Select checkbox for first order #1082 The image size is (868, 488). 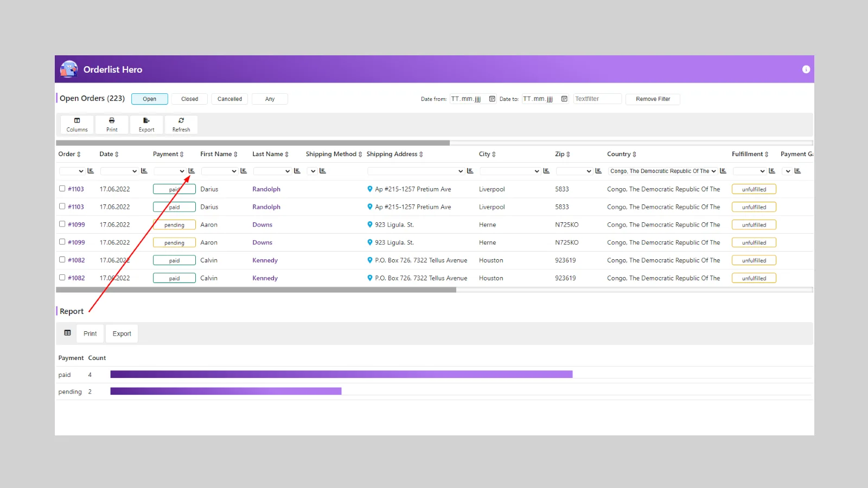tap(62, 260)
